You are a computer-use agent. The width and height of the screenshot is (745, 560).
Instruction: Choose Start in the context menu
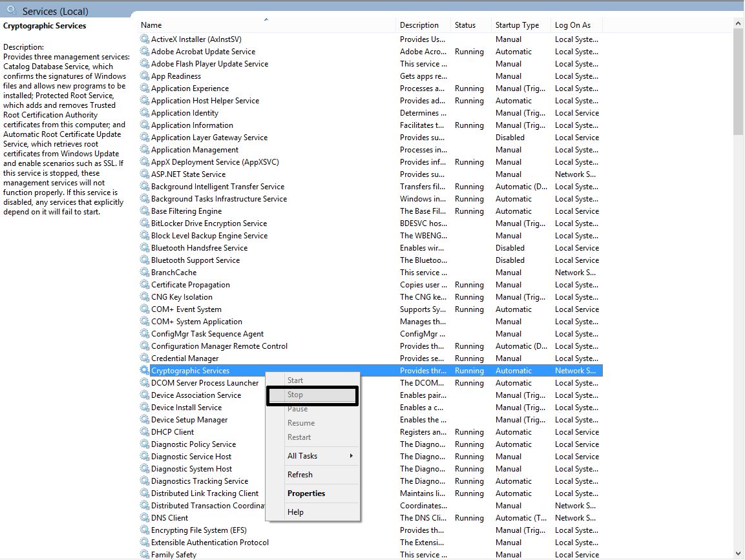coord(313,380)
